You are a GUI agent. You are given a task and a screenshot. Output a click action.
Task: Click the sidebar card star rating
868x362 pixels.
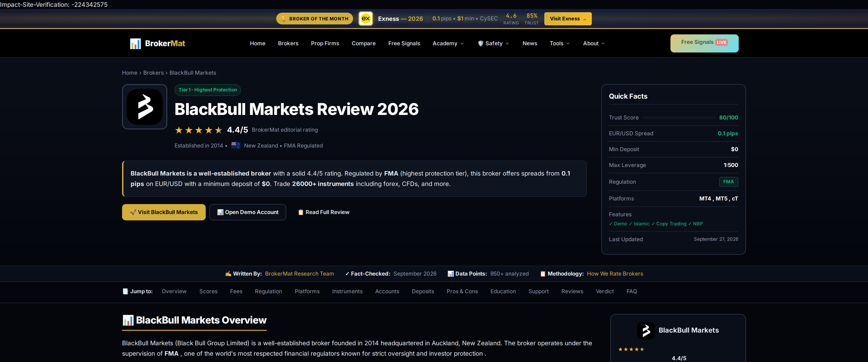[631, 349]
